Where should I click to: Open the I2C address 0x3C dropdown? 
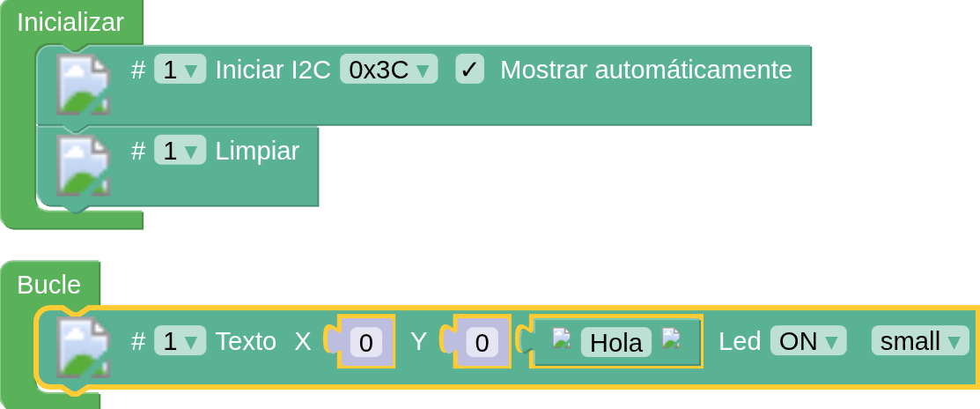pos(388,70)
